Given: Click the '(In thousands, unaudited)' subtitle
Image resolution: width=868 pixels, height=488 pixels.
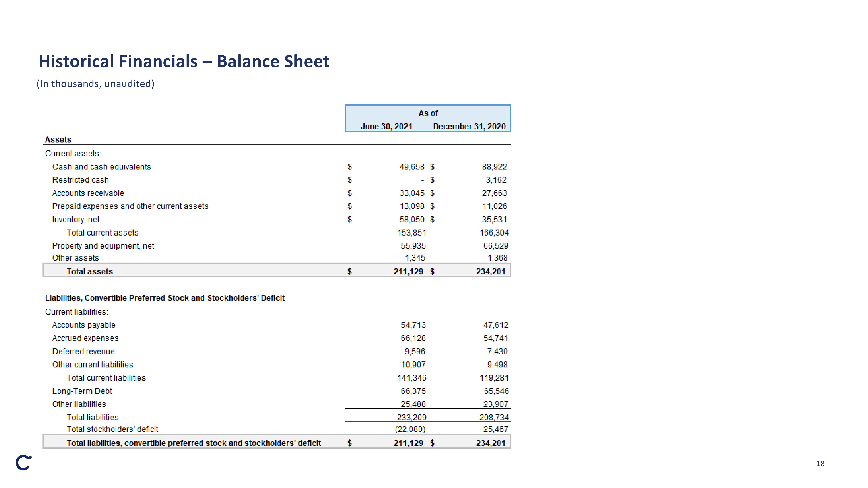Looking at the screenshot, I should pyautogui.click(x=95, y=84).
